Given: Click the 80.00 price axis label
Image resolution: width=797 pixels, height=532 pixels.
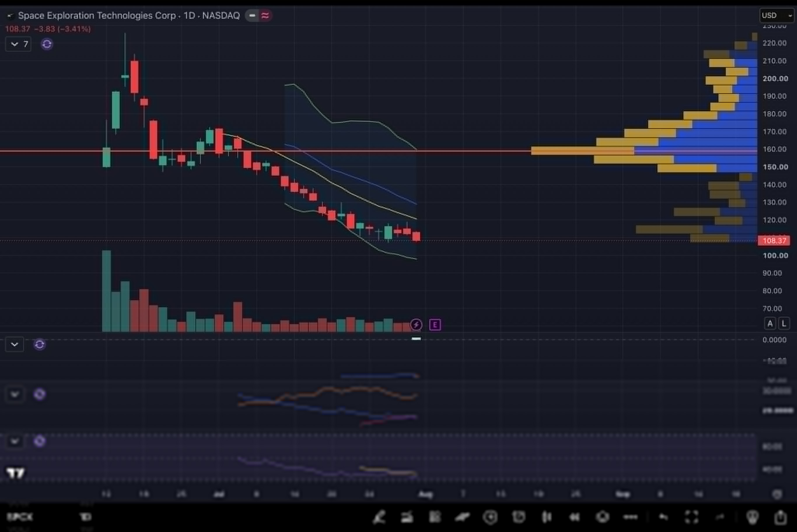Looking at the screenshot, I should tap(772, 291).
